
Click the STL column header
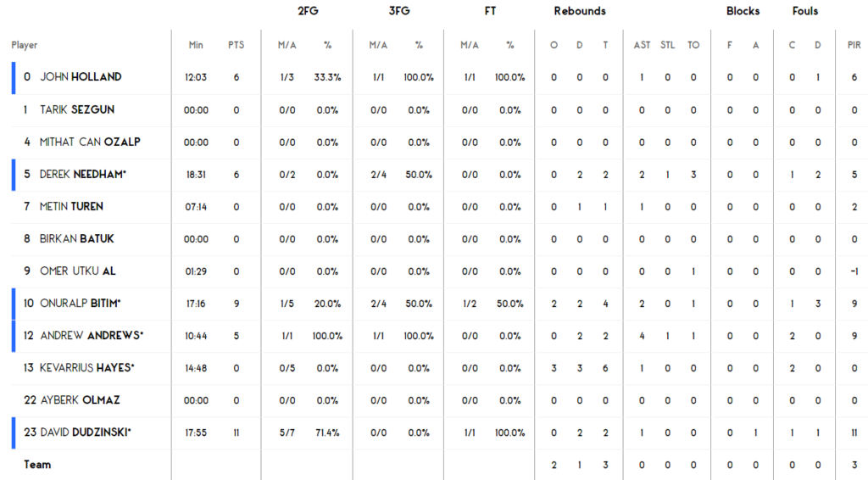tap(668, 45)
